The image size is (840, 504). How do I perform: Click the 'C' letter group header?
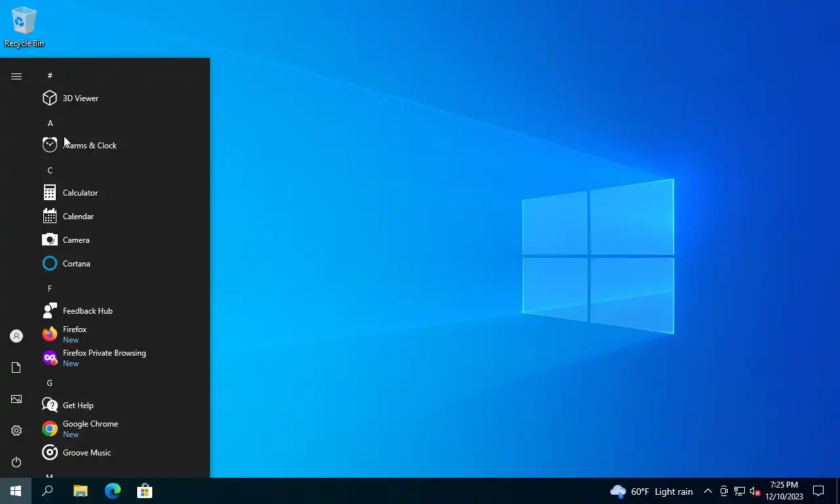tap(50, 171)
